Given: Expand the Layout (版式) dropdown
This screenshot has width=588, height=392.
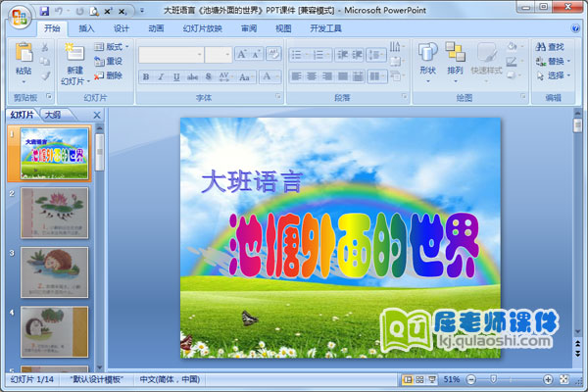Looking at the screenshot, I should click(114, 47).
